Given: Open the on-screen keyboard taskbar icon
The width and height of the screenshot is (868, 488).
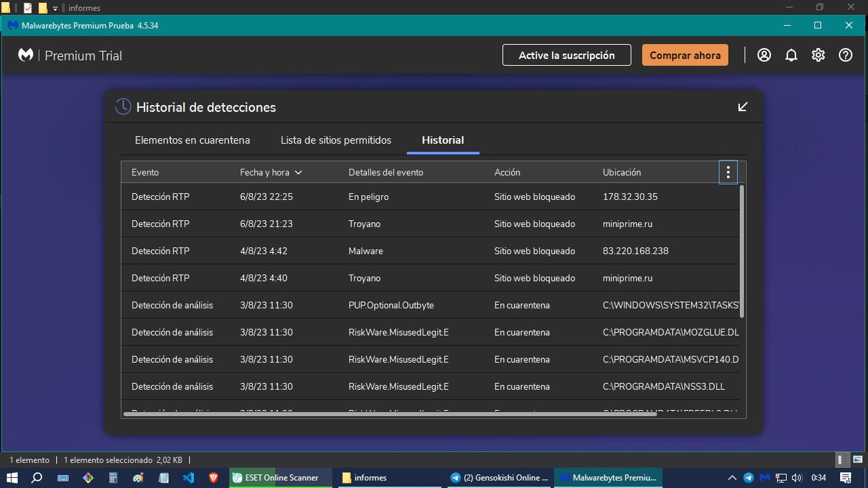Looking at the screenshot, I should (62, 477).
